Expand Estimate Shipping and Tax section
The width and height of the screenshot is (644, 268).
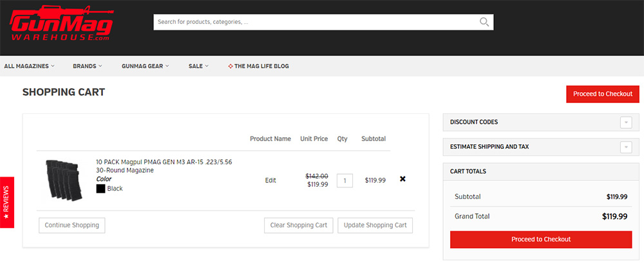coord(625,147)
